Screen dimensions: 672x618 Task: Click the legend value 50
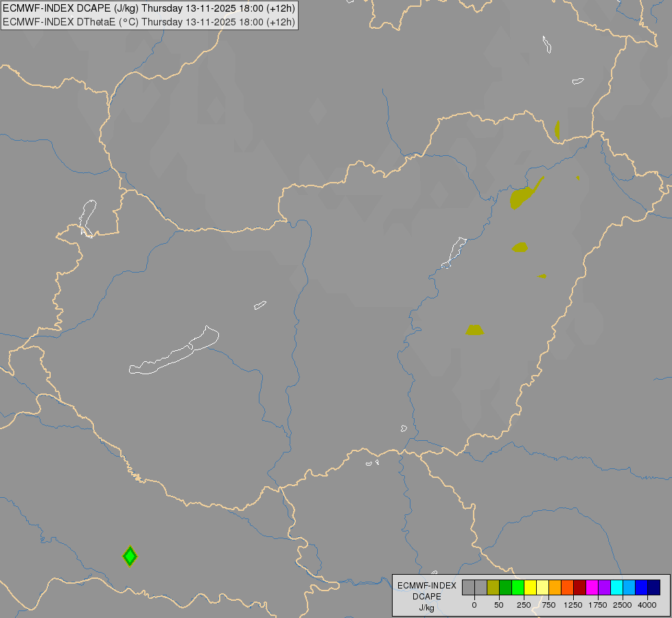[499, 605]
